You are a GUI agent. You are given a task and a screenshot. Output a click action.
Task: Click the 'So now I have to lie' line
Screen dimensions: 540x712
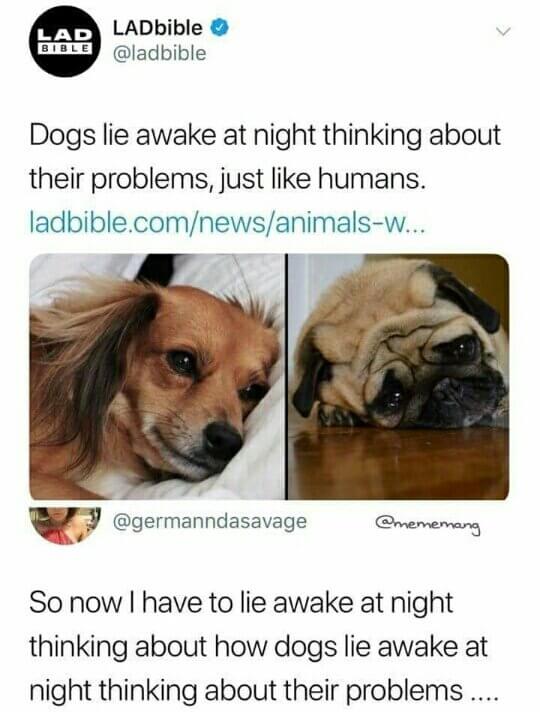point(241,603)
